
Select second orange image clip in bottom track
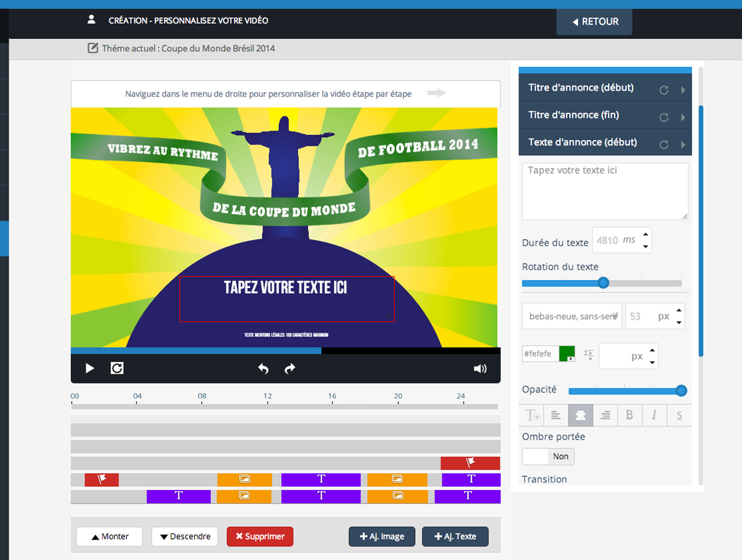397,496
